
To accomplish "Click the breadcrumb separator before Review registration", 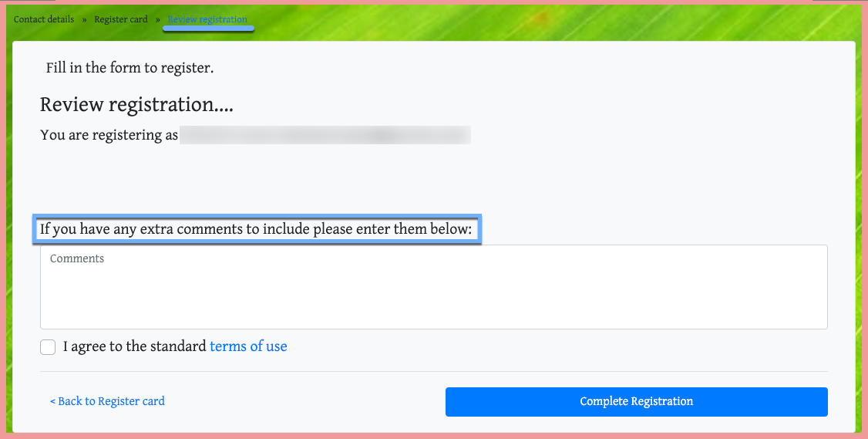I will (158, 19).
